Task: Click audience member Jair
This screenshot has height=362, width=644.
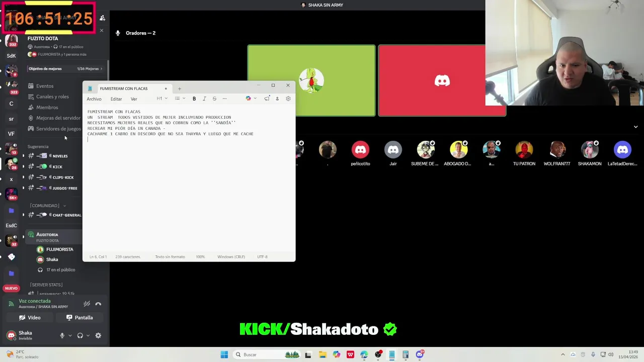Action: 393,153
